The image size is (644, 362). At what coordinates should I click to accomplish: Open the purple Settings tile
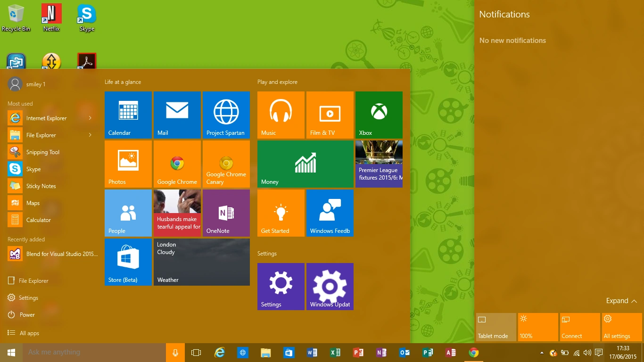(281, 287)
